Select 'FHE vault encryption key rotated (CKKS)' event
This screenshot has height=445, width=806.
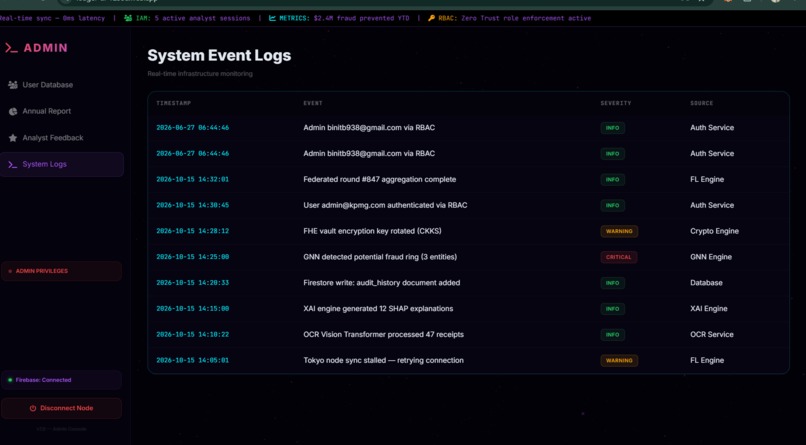tap(372, 231)
